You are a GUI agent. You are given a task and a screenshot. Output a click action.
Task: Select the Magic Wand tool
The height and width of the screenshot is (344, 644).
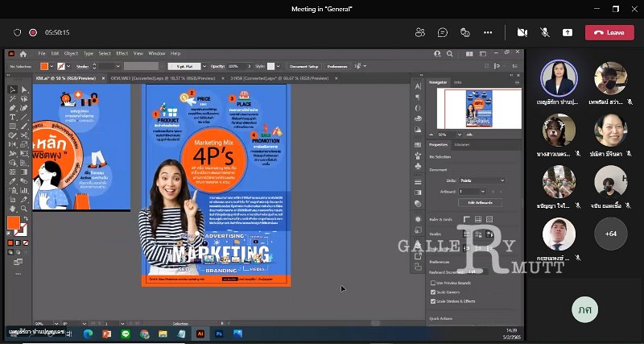click(12, 99)
